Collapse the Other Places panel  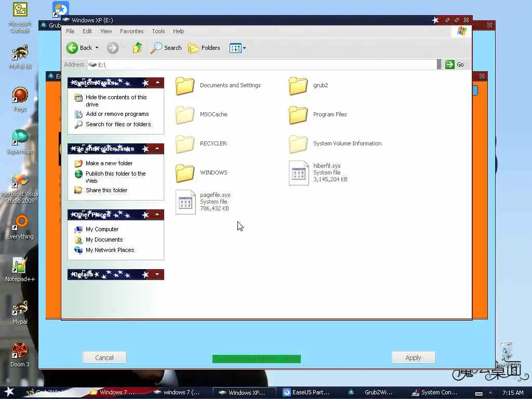click(x=157, y=215)
